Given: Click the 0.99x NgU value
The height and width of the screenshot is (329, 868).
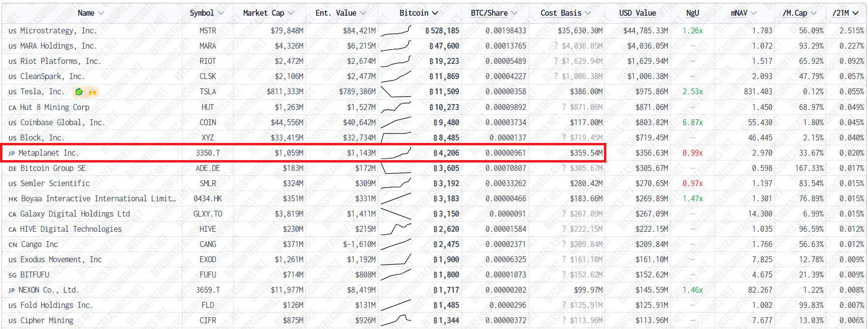Looking at the screenshot, I should click(x=692, y=153).
